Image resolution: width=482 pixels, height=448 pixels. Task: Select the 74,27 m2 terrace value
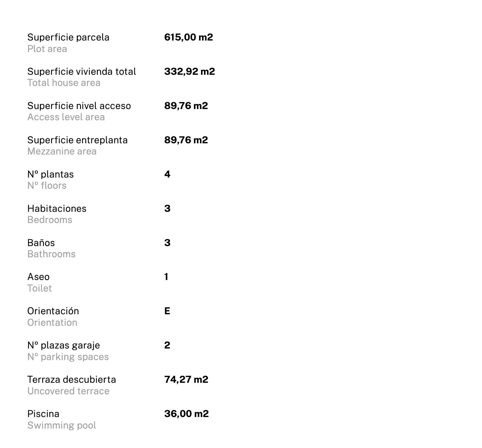pyautogui.click(x=186, y=379)
